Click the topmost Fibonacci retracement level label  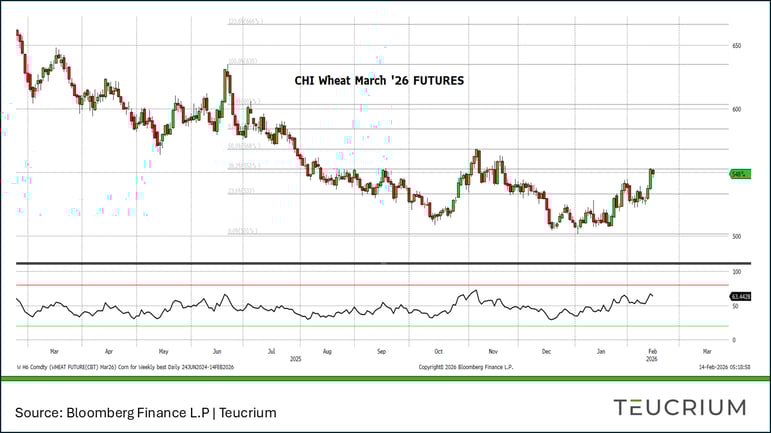click(243, 20)
